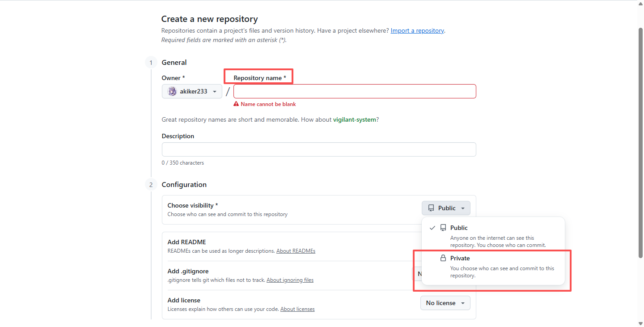Open the 'About ignoring files' link

(290, 280)
